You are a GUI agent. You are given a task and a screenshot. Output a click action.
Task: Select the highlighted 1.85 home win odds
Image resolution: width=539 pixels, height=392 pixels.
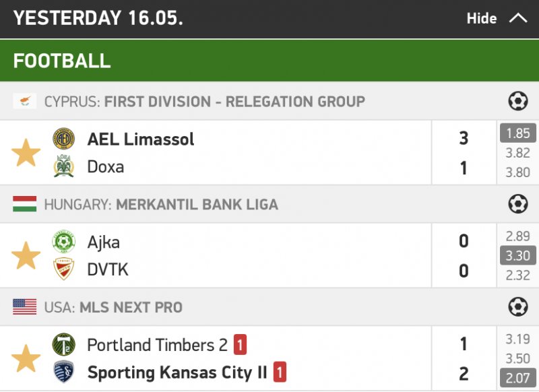[518, 133]
